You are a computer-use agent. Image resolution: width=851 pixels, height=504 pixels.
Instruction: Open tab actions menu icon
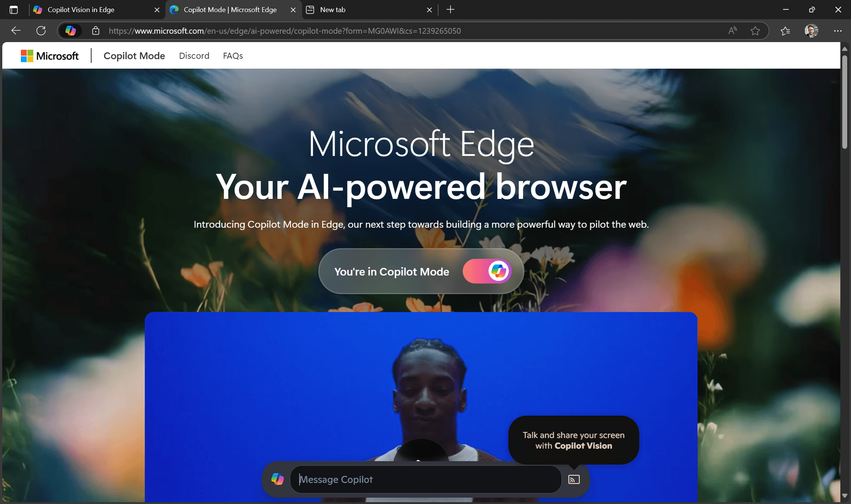click(14, 10)
